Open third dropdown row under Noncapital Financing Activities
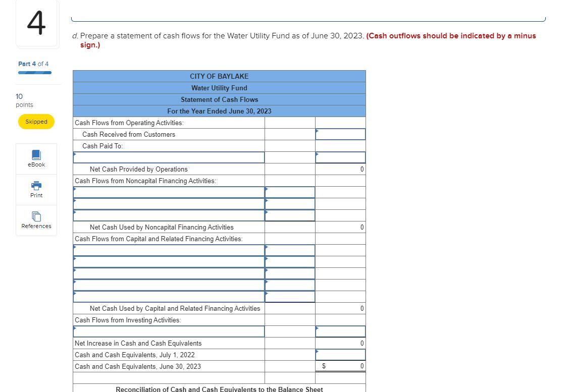The height and width of the screenshot is (392, 571). tap(169, 215)
